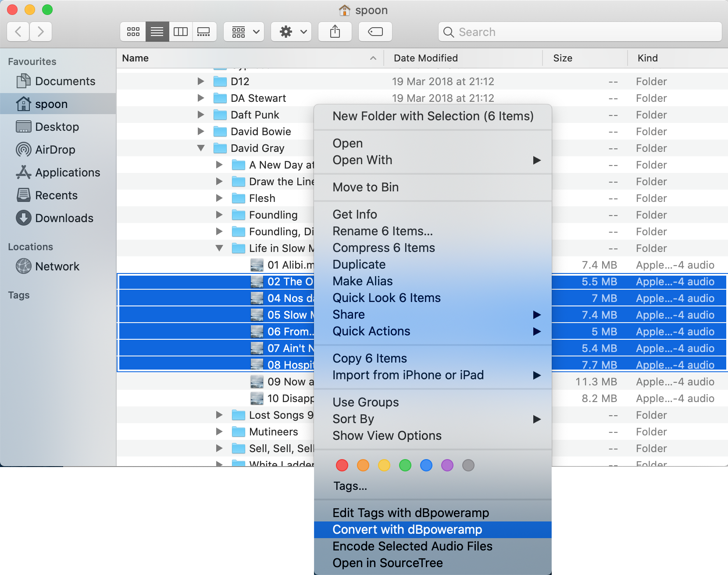Viewport: 728px width, 575px height.
Task: Switch to gallery view in toolbar
Action: click(x=204, y=32)
